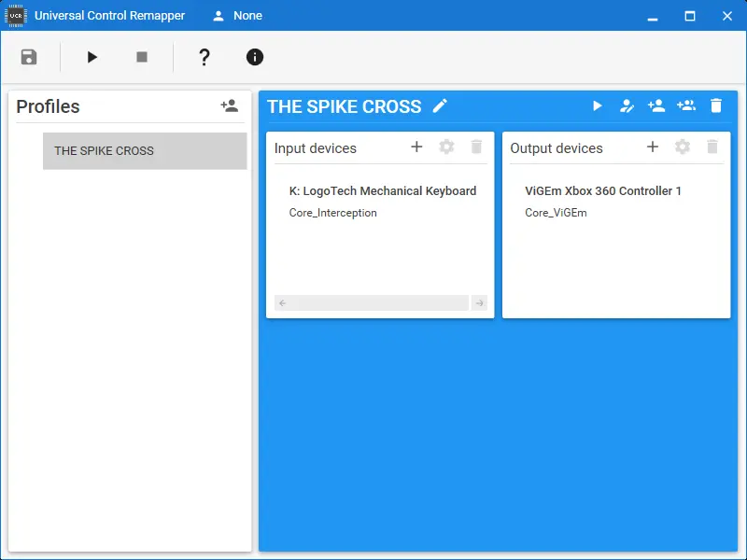The height and width of the screenshot is (560, 747).
Task: Click the edit profile person-pencil icon
Action: pos(627,106)
